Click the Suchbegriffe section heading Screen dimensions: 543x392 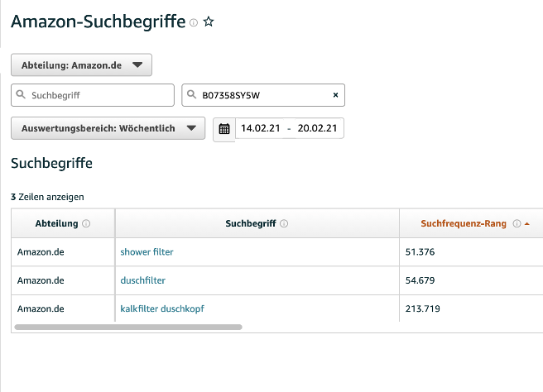(51, 163)
